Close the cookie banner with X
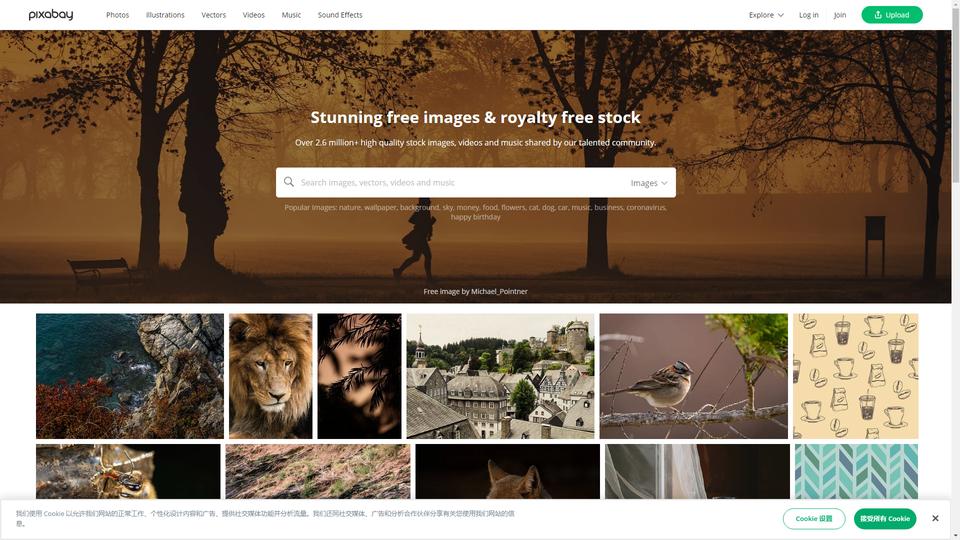 click(x=935, y=519)
